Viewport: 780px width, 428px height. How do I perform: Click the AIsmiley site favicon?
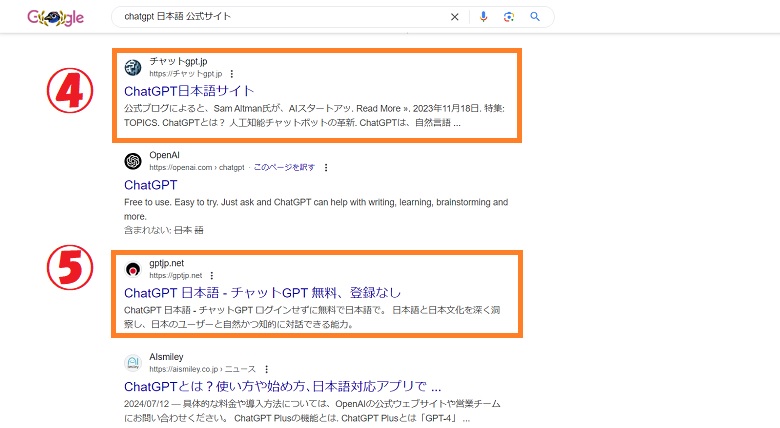133,363
